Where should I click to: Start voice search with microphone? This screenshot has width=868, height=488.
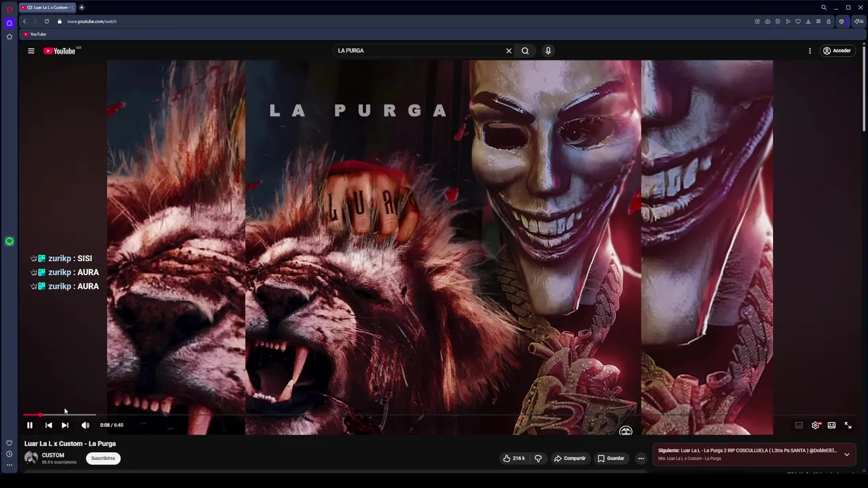coord(548,51)
